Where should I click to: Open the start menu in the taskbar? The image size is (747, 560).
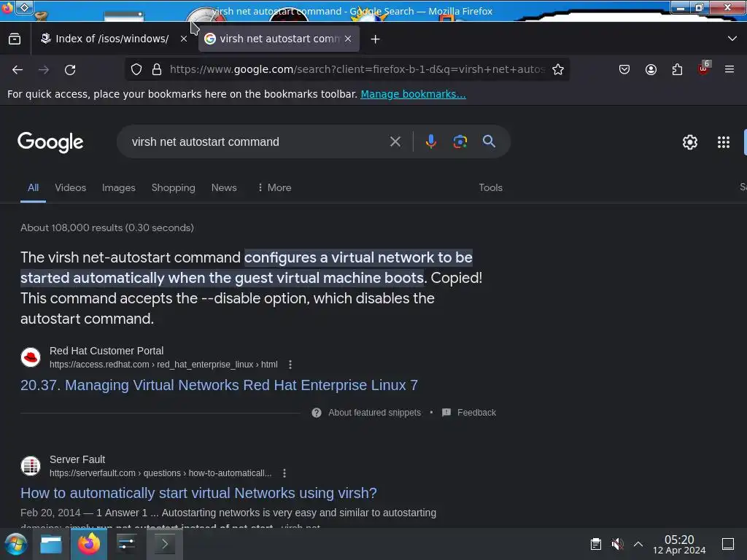tap(16, 544)
